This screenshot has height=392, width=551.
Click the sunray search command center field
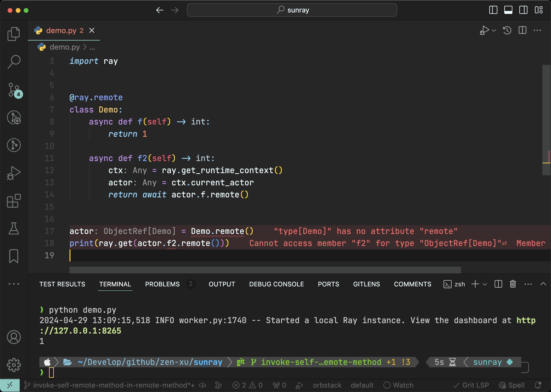click(x=292, y=10)
